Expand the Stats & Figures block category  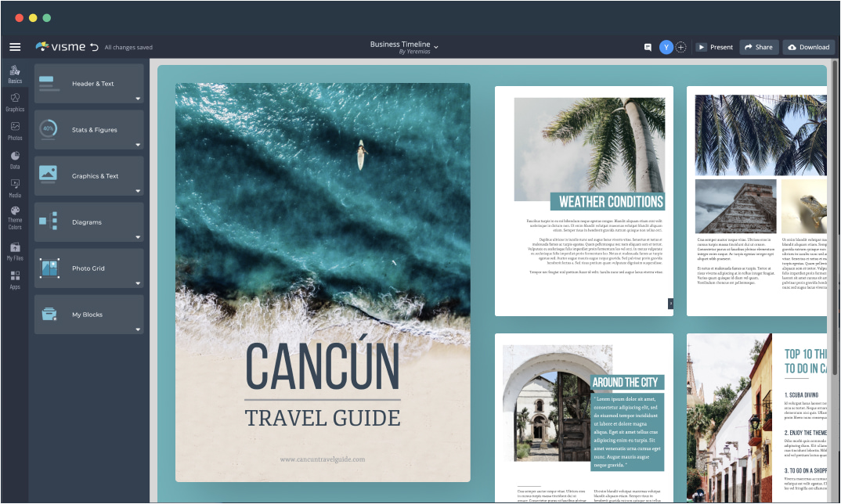point(89,130)
